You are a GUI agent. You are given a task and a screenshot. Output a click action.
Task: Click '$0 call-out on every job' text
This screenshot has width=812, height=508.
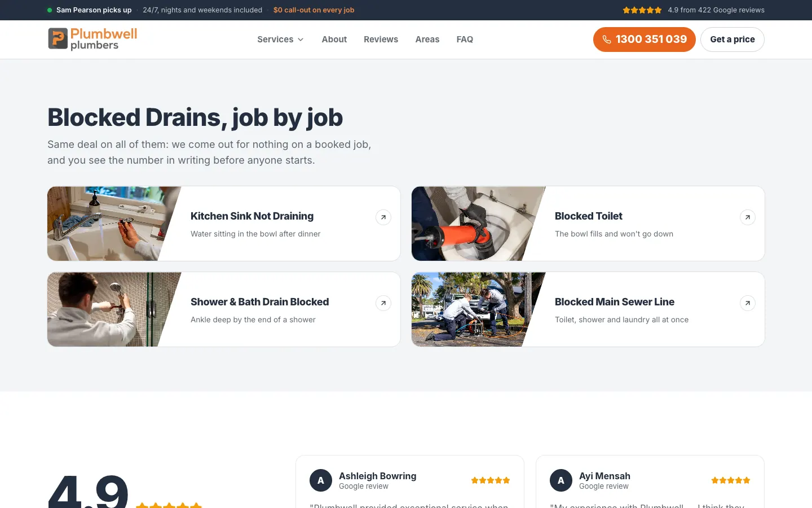[x=314, y=10]
